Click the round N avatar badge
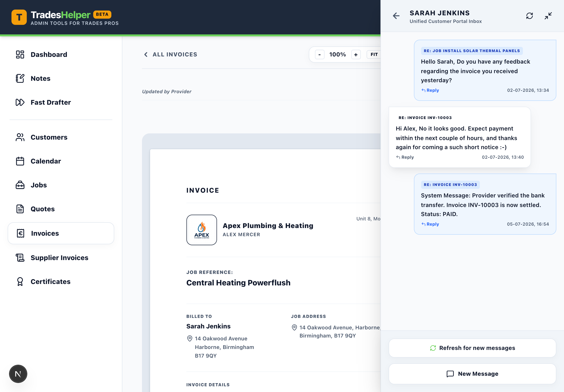The image size is (564, 392). (18, 374)
